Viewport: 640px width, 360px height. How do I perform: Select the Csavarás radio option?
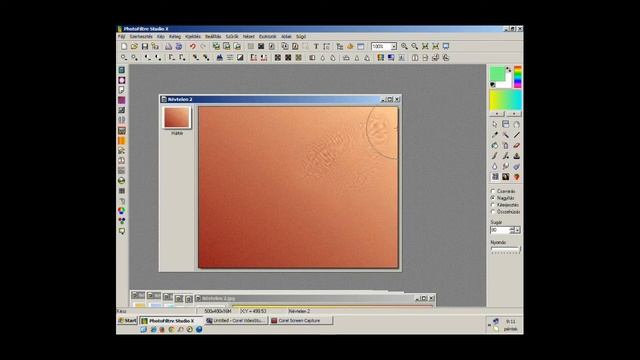(493, 191)
